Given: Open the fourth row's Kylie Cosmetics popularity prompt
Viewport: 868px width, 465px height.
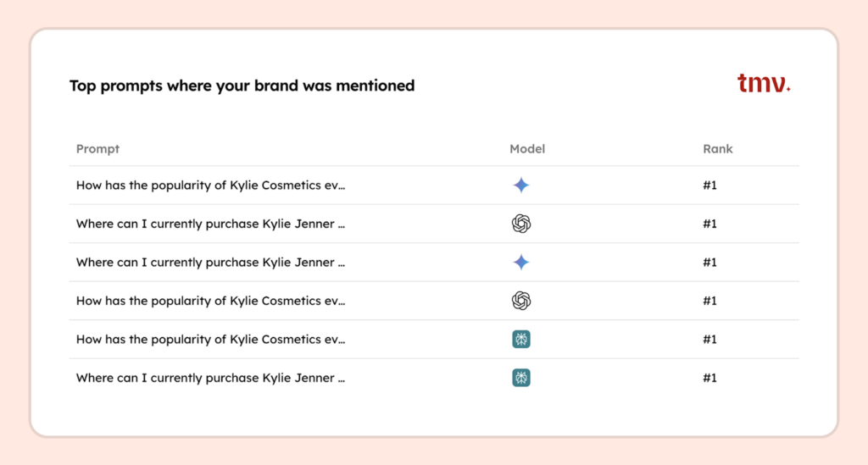Looking at the screenshot, I should pos(210,301).
